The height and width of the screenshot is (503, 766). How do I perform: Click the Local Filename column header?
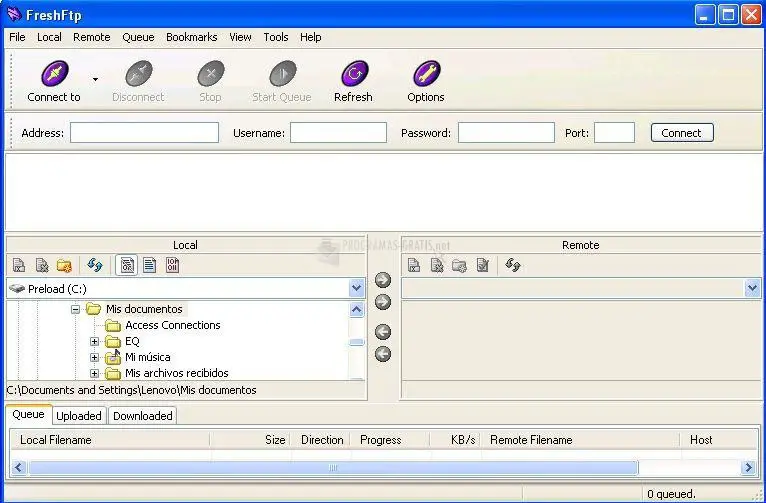point(110,440)
